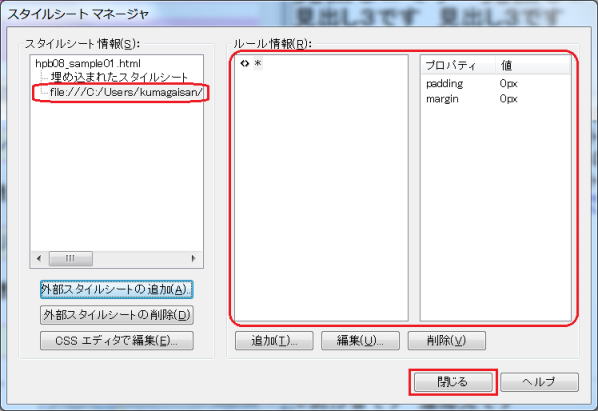Image resolution: width=598 pixels, height=411 pixels.
Task: Select the margin property row
Action: [496, 99]
